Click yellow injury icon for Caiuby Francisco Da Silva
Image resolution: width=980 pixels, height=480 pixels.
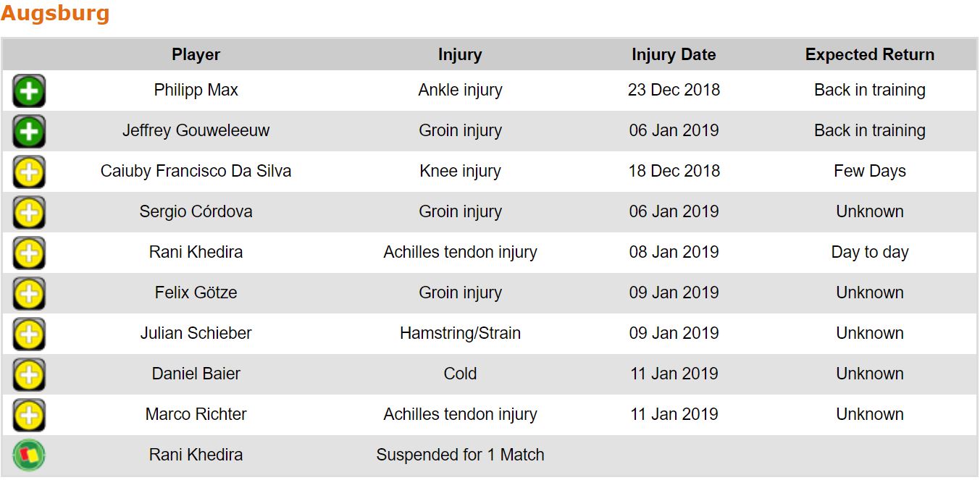(29, 172)
